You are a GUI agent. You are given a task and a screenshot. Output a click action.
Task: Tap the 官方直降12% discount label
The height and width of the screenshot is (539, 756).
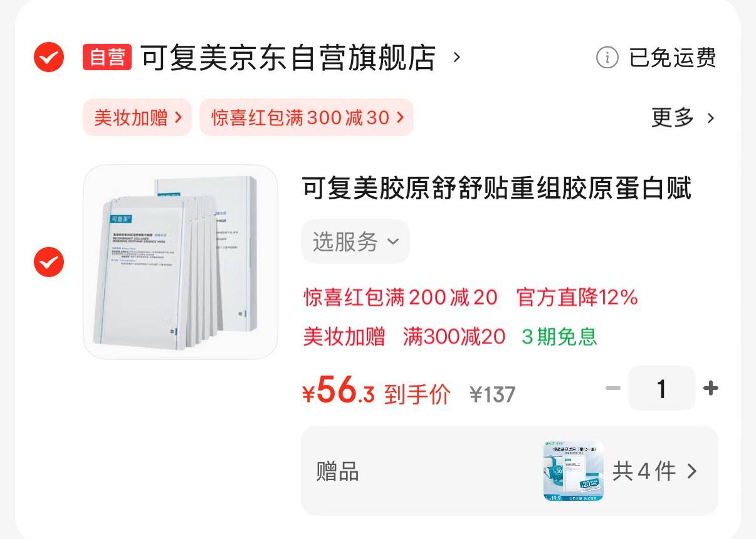pyautogui.click(x=577, y=297)
